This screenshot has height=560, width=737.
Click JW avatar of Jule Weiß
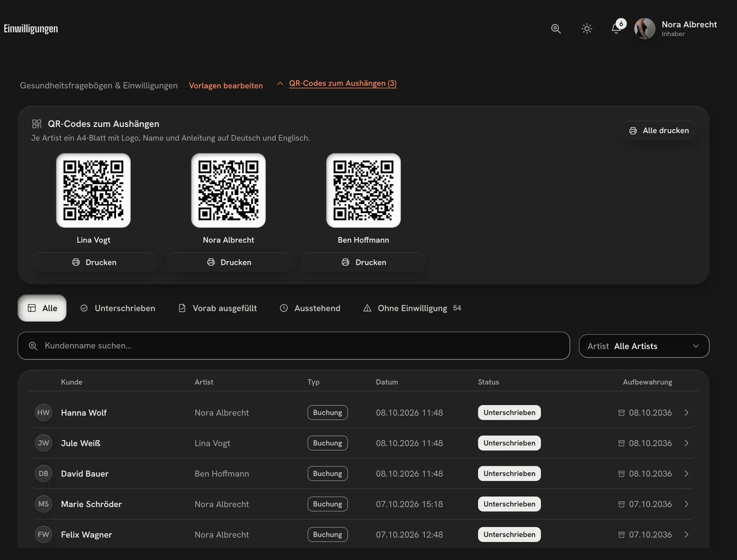click(43, 443)
